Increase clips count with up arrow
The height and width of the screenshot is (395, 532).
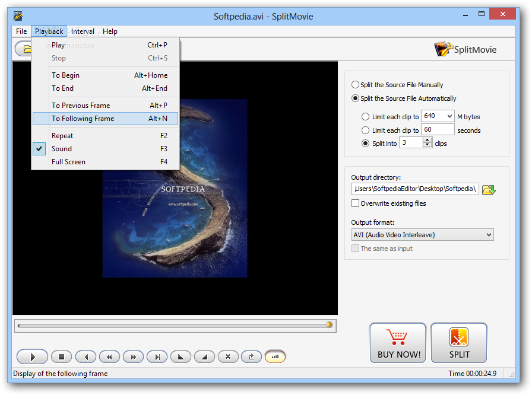(427, 140)
